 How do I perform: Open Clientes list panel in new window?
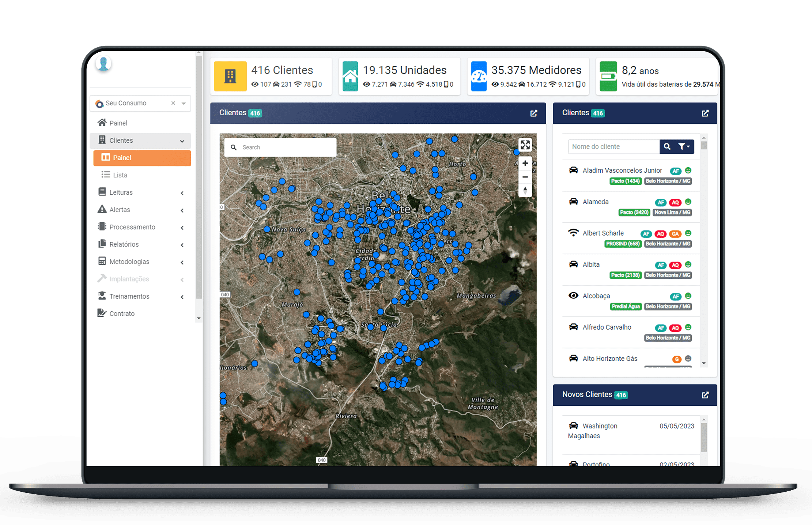(x=705, y=113)
